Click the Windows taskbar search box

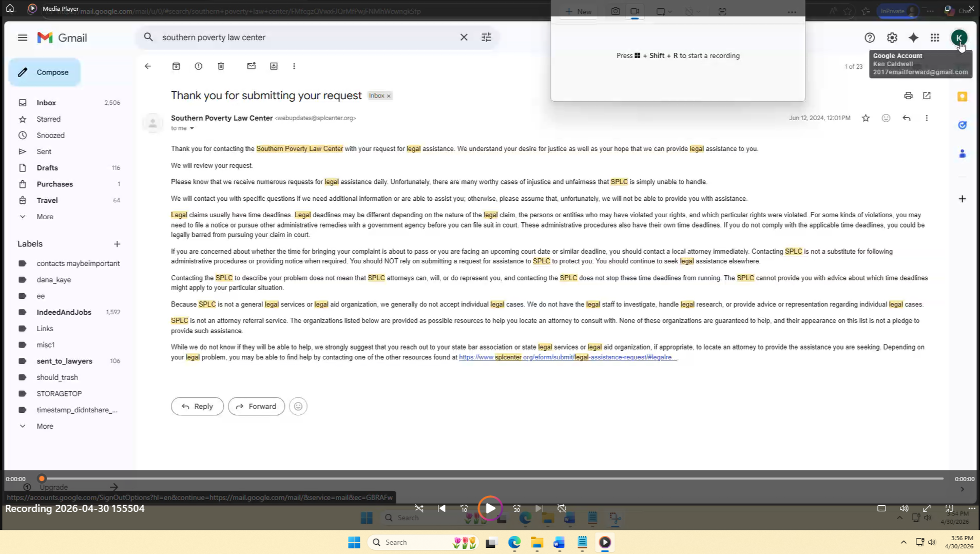424,542
